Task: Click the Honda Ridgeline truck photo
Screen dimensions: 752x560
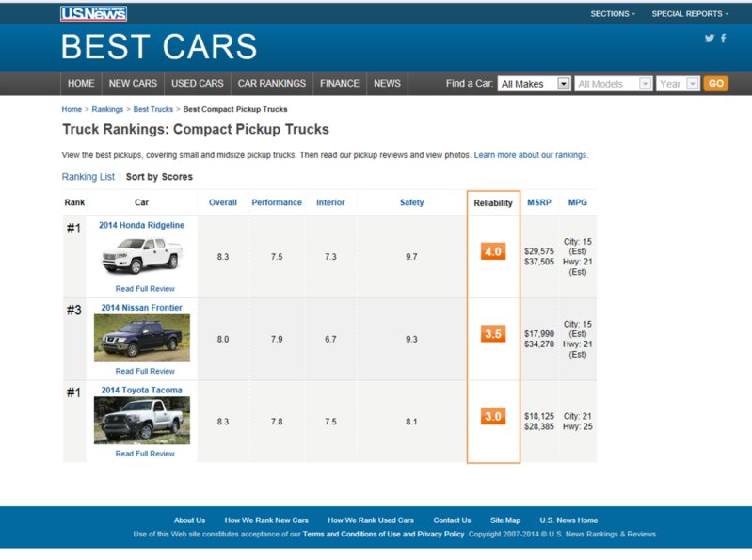Action: point(142,256)
